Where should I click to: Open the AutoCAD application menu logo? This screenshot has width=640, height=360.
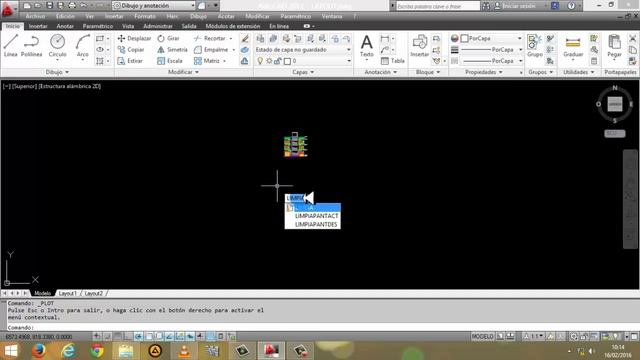[8, 9]
